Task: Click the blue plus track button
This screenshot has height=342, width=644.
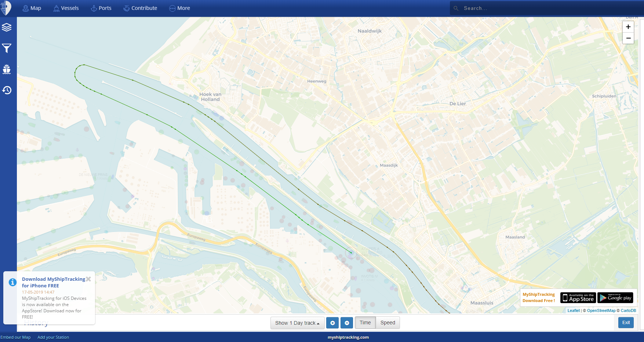Action: pos(332,323)
